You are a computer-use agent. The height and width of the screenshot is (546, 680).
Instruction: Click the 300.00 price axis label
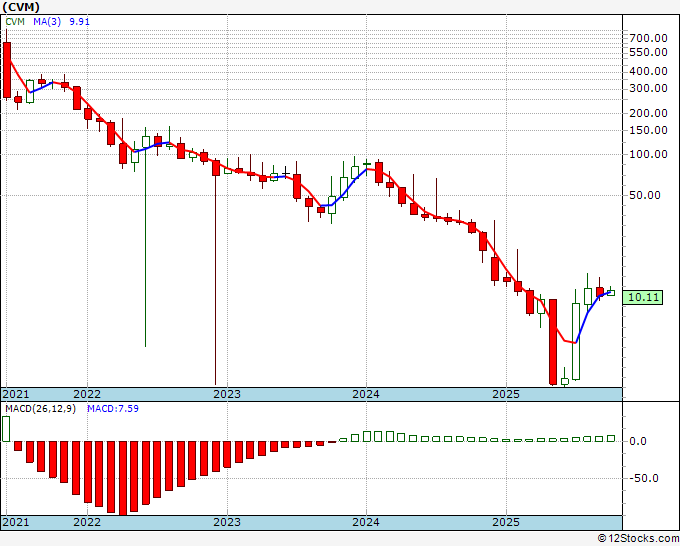[x=649, y=88]
